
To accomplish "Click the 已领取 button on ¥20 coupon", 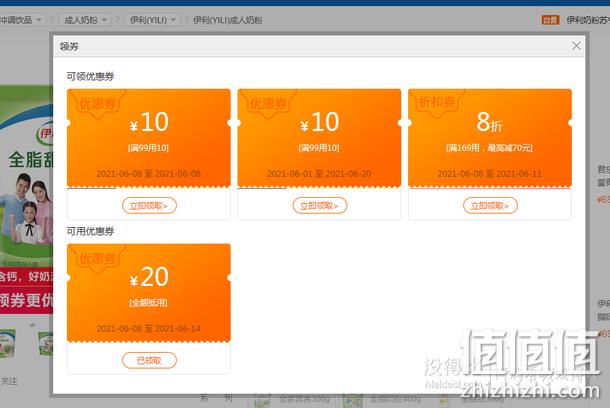I will click(x=149, y=360).
